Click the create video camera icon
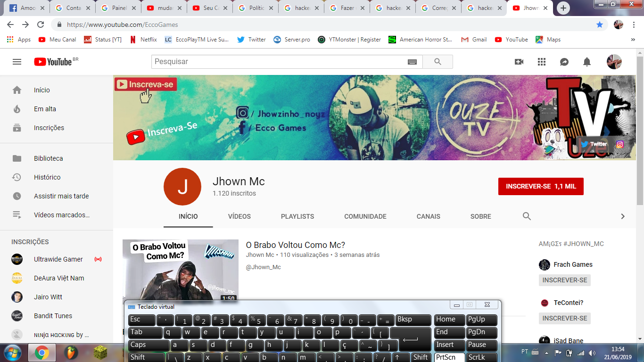Image resolution: width=644 pixels, height=362 pixels. (519, 62)
